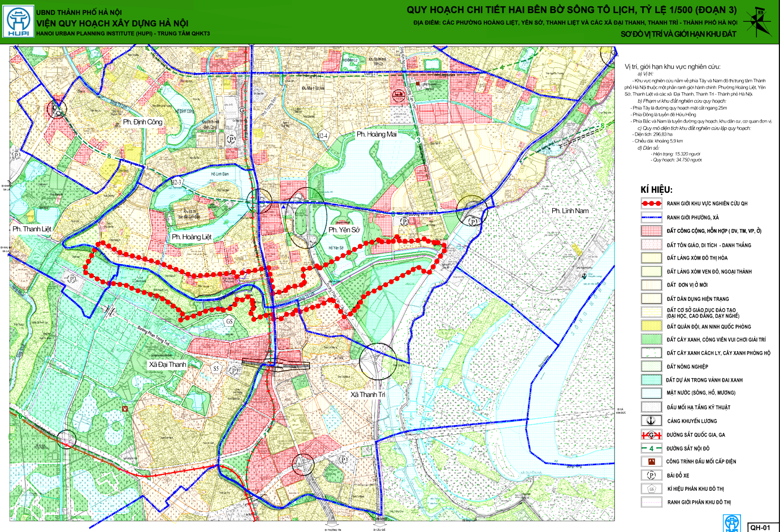Click the blue ward boundary line legend symbol
This screenshot has height=532, width=780.
[x=651, y=217]
